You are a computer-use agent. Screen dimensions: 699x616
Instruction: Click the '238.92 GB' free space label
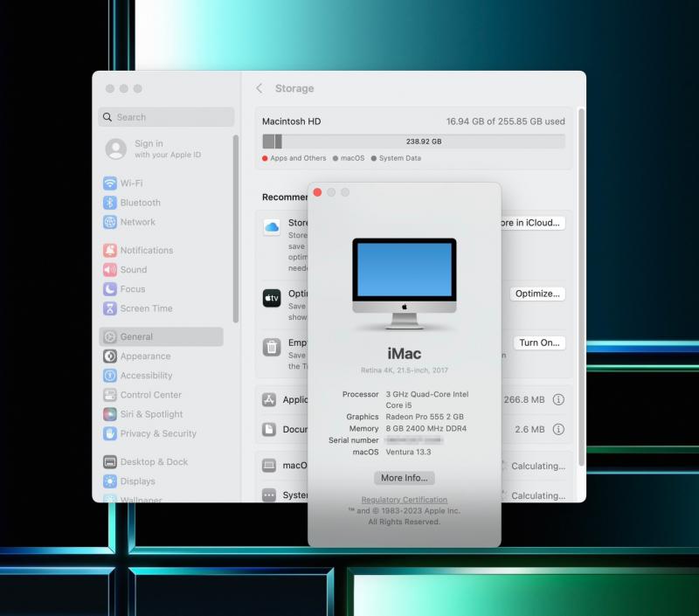pyautogui.click(x=424, y=142)
